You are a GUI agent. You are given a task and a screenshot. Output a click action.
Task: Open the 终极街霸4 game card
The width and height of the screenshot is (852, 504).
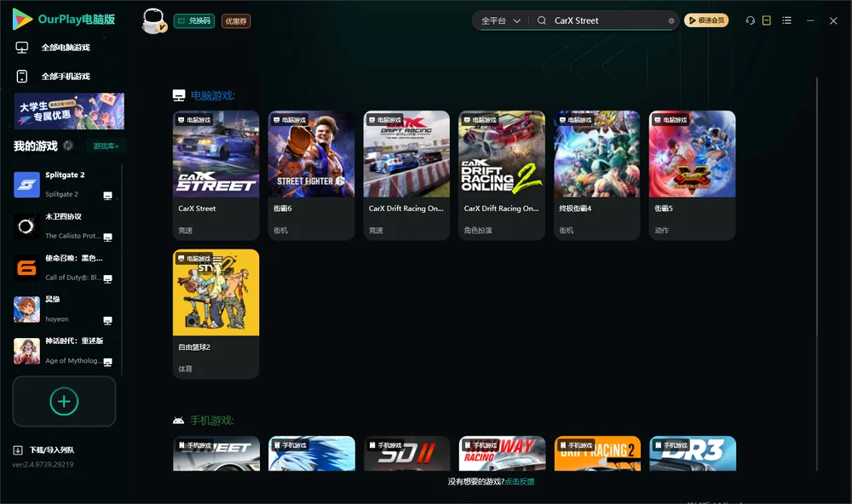[596, 175]
